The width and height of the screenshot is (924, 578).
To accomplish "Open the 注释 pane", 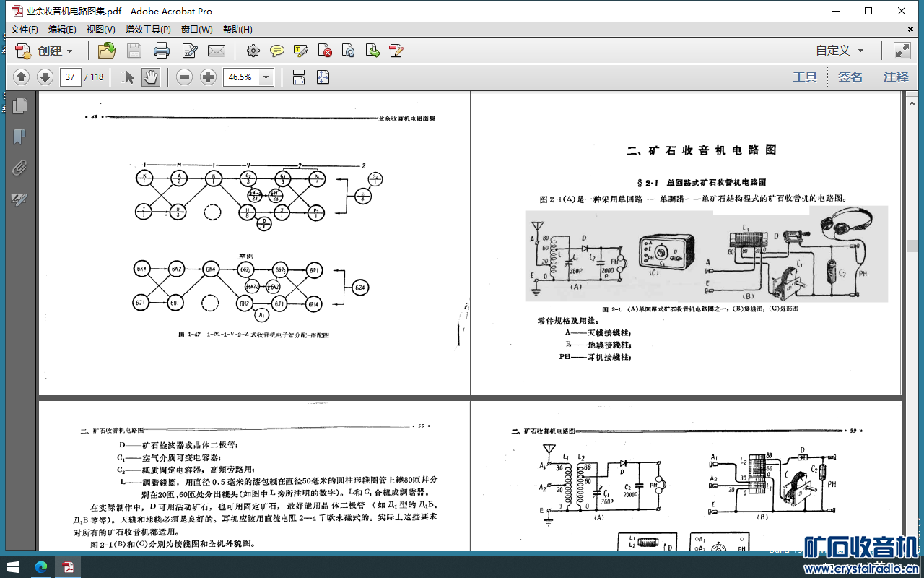I will click(896, 77).
